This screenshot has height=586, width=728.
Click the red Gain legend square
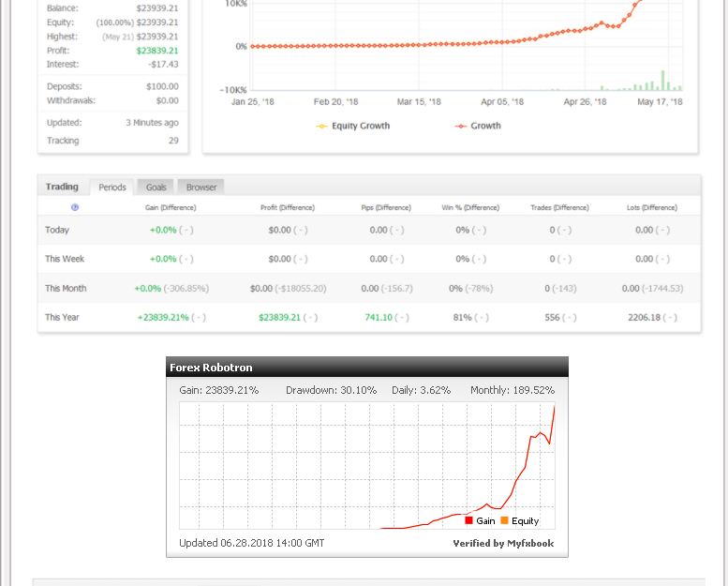coord(468,520)
